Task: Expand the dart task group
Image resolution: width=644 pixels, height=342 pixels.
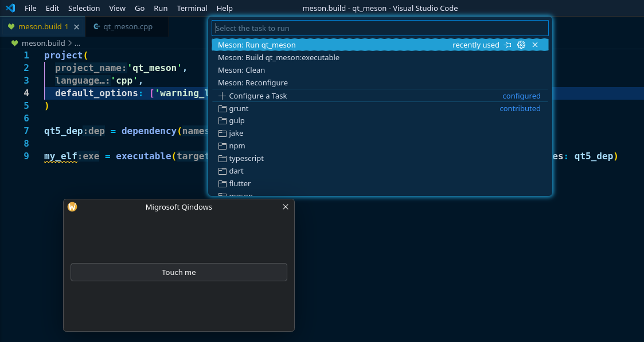Action: coord(380,171)
